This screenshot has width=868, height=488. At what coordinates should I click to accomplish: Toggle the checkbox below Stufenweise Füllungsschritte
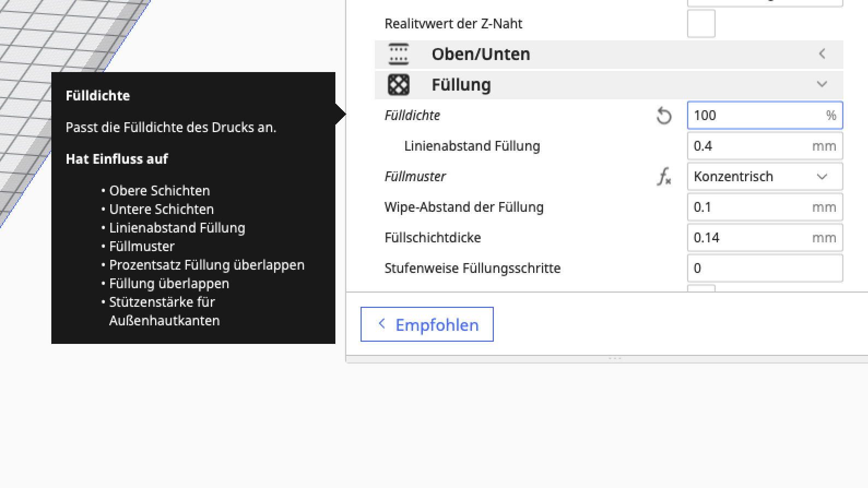pos(701,288)
